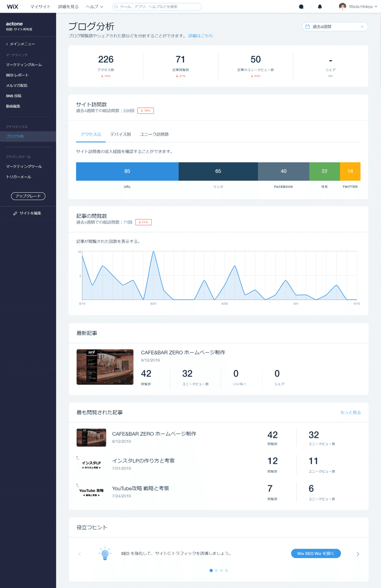Go to previous hint arrow
This screenshot has height=588, width=381.
80,554
